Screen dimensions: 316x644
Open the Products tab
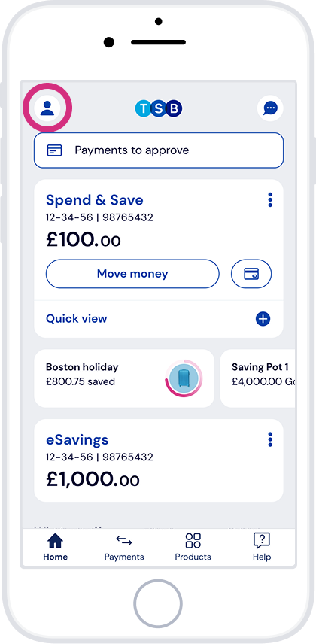coord(193,548)
